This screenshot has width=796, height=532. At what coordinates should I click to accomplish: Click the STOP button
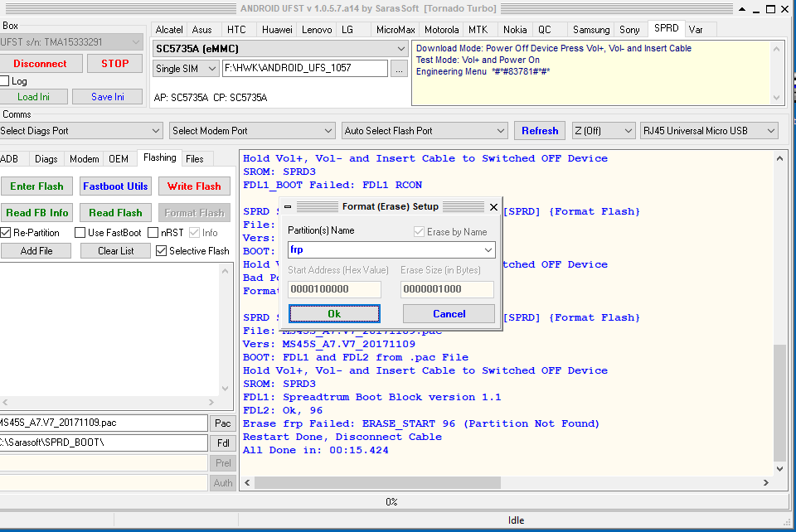click(114, 64)
